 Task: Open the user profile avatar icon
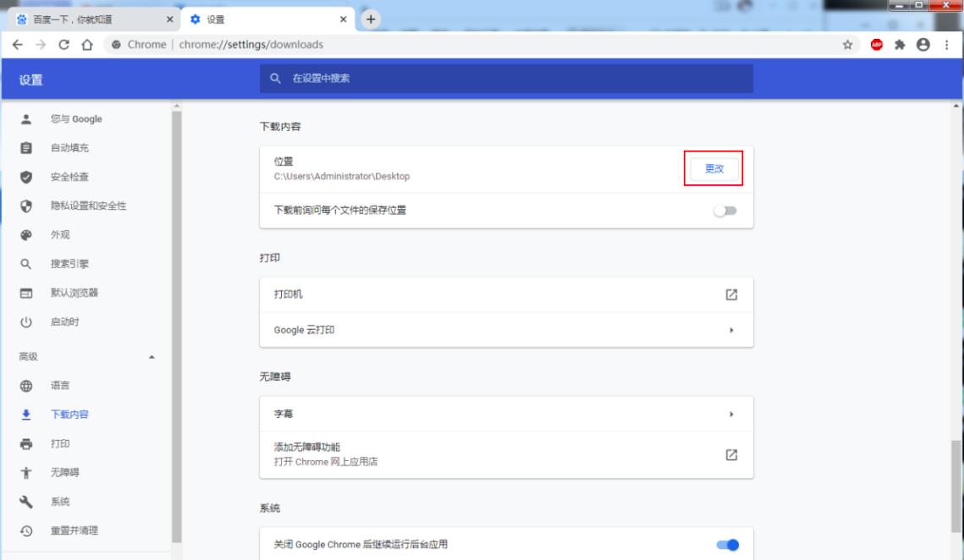click(923, 44)
